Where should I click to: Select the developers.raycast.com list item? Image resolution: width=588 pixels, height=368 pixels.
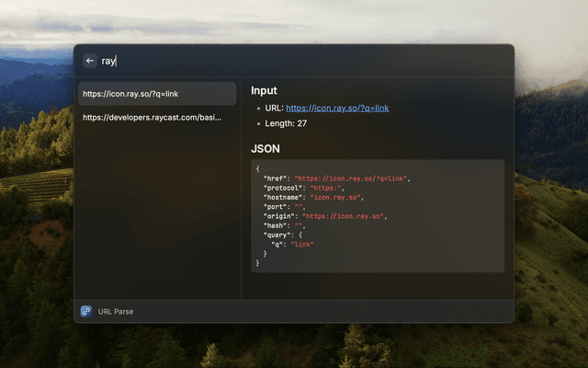156,118
